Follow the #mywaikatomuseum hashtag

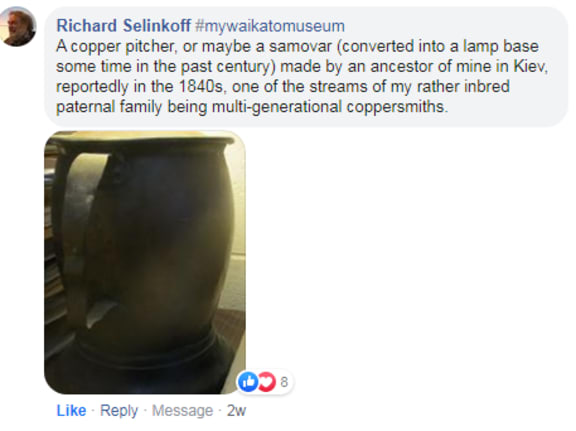coord(270,26)
